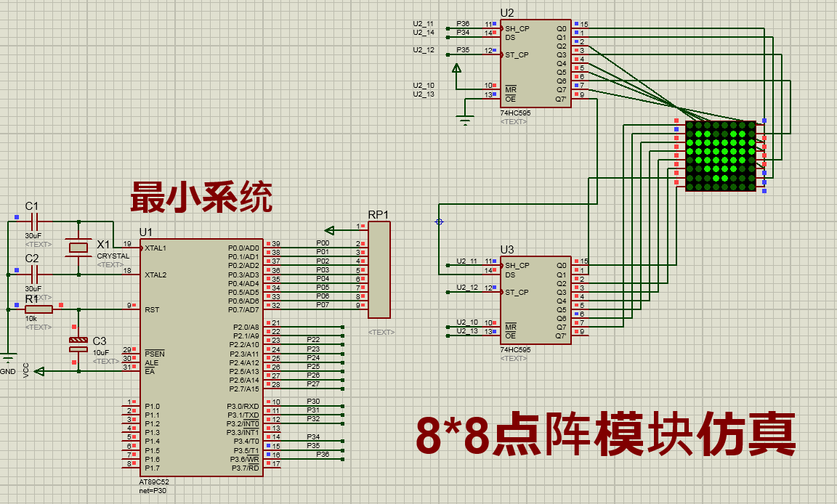Click the 10k resistor R1
This screenshot has height=504, width=837.
(38, 308)
